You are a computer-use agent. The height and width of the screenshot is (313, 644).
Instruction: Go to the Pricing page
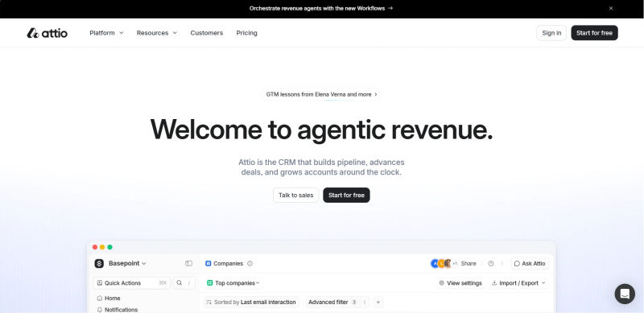[x=246, y=33]
